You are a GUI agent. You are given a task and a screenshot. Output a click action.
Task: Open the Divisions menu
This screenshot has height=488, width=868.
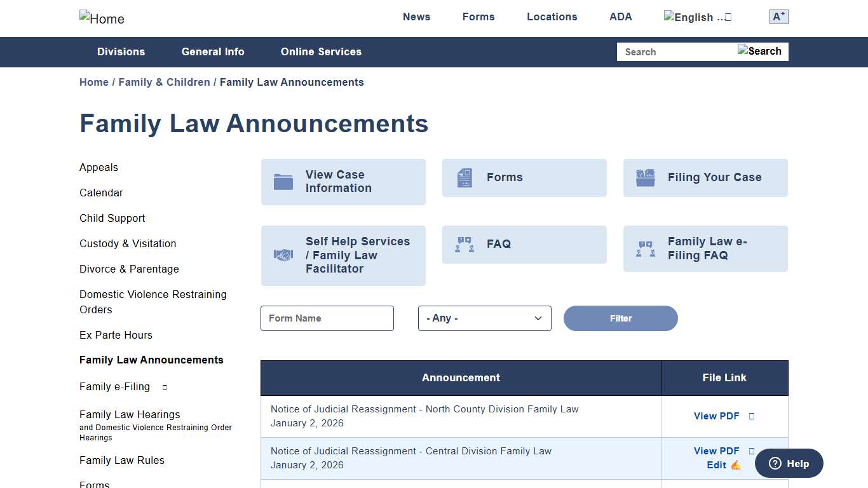121,51
